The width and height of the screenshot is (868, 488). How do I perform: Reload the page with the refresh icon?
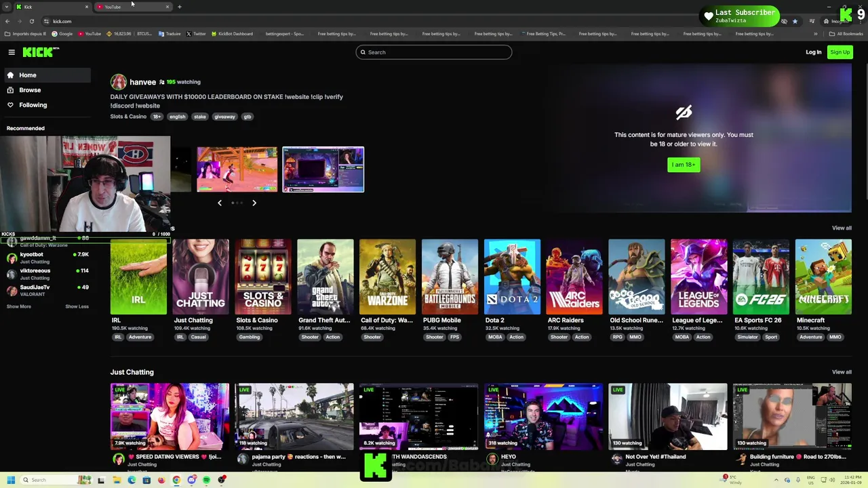[31, 21]
